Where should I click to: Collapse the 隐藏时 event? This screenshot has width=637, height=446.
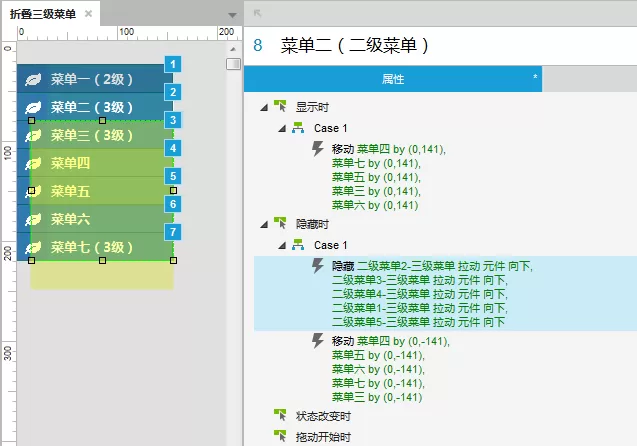[264, 224]
